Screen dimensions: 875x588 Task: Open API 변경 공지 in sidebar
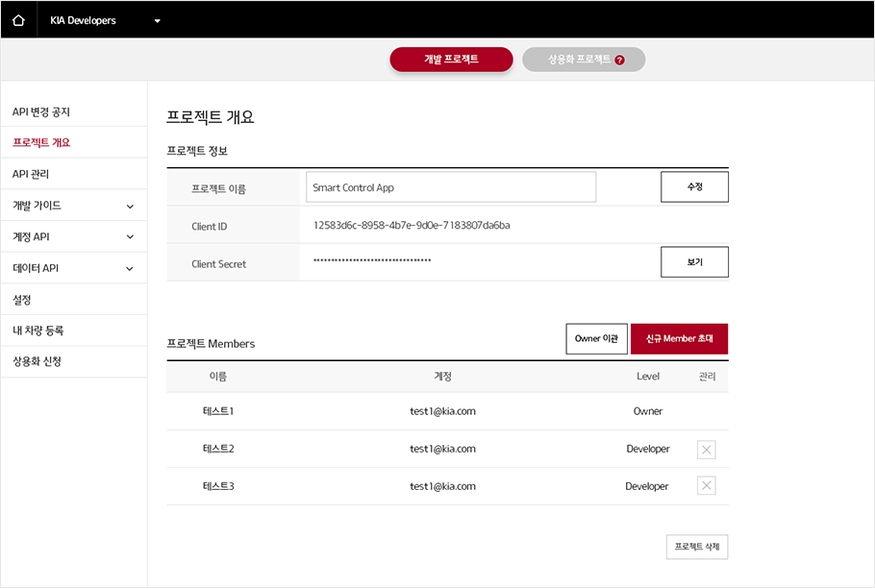(x=41, y=112)
